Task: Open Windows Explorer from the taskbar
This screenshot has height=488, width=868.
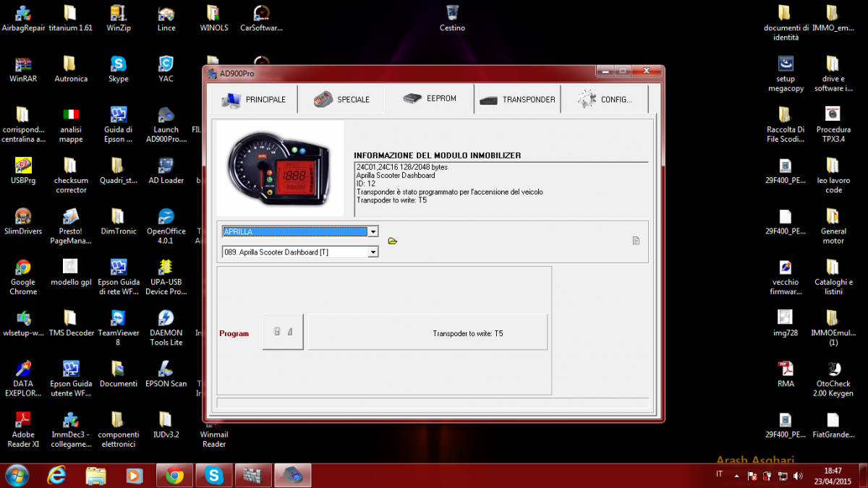Action: pos(95,476)
